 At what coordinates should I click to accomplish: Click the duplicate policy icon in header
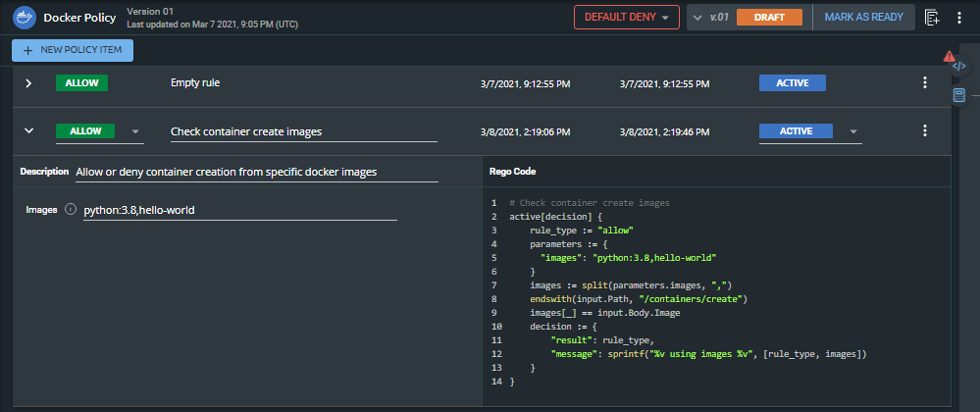pos(933,18)
